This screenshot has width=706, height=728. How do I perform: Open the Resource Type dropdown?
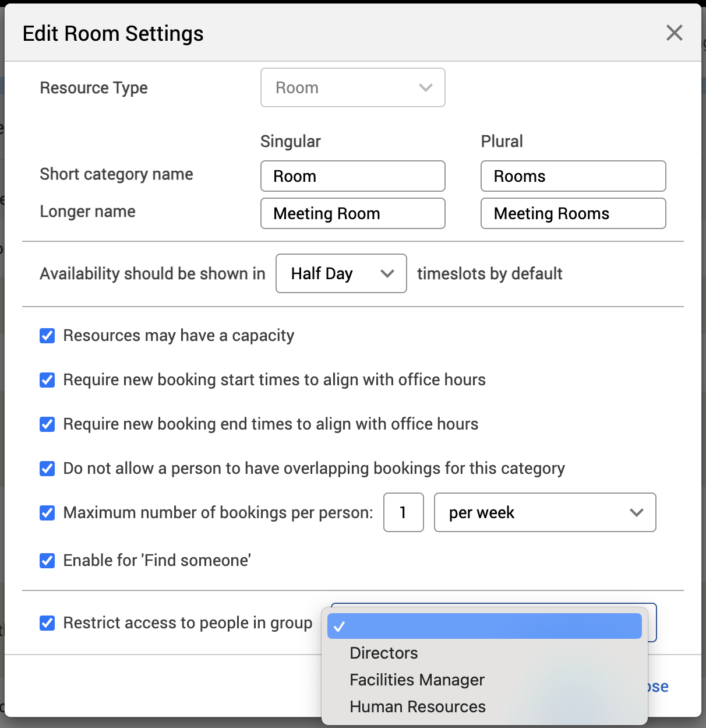click(x=352, y=87)
